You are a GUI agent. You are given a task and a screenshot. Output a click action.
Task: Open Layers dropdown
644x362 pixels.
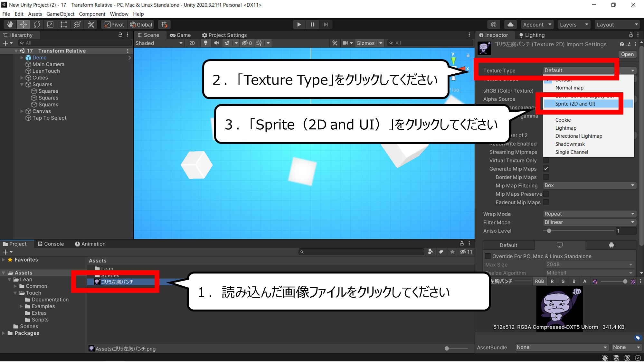pyautogui.click(x=574, y=24)
